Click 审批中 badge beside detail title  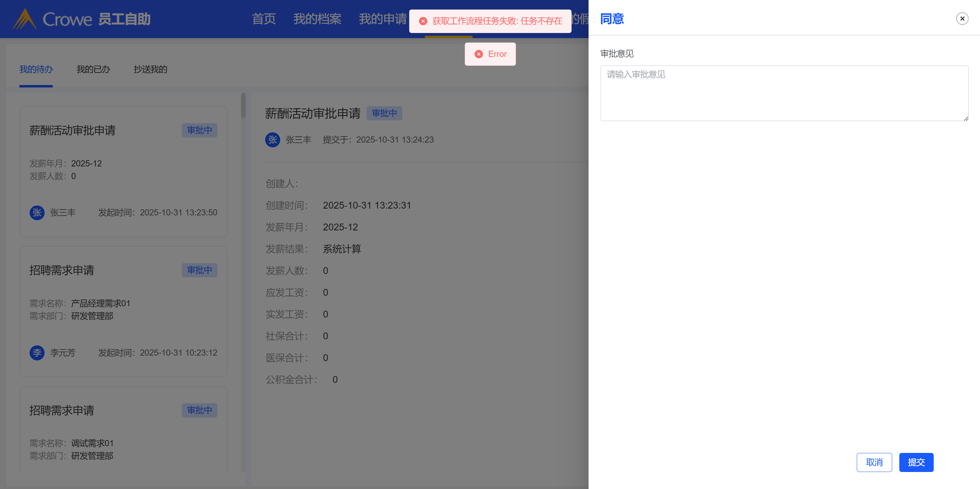[384, 113]
